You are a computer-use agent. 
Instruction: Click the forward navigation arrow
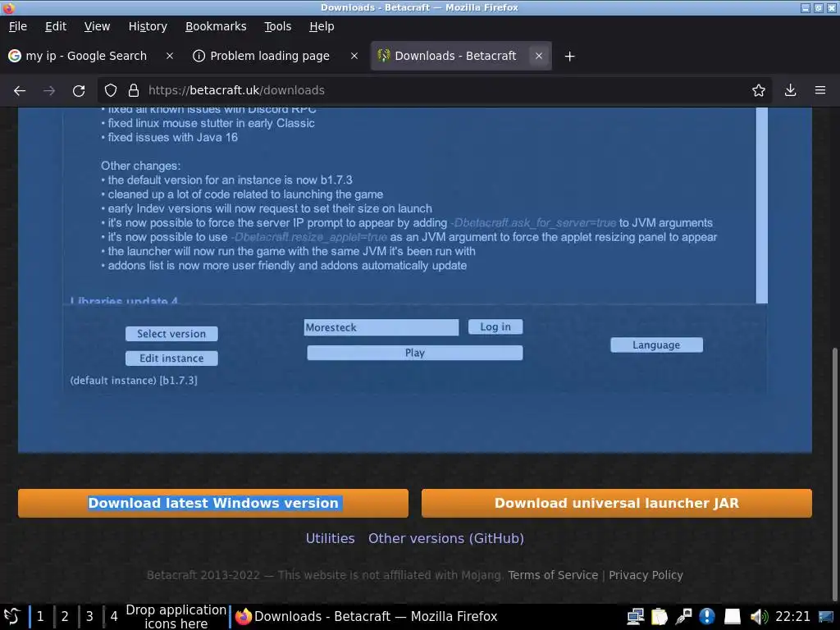[49, 90]
